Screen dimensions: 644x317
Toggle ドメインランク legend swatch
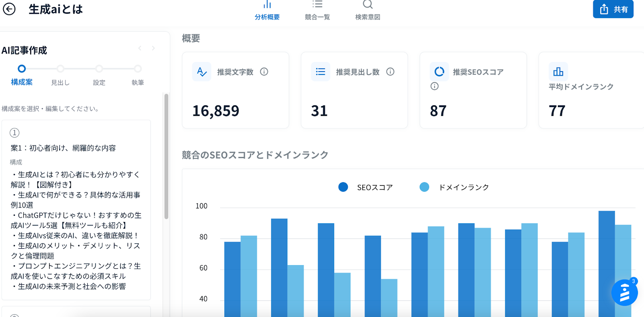pyautogui.click(x=424, y=187)
